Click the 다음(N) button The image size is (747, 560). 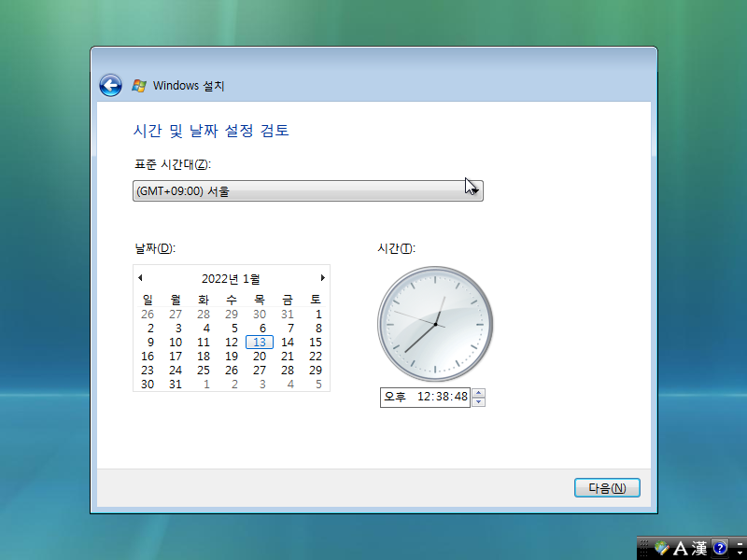(x=607, y=488)
